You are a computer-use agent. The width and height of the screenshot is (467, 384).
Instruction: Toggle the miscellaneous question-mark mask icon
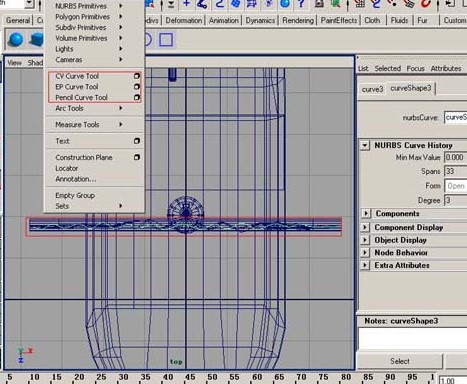tap(301, 4)
